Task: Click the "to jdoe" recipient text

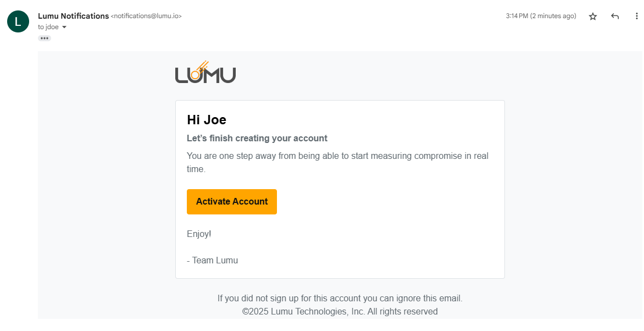Action: [x=48, y=27]
